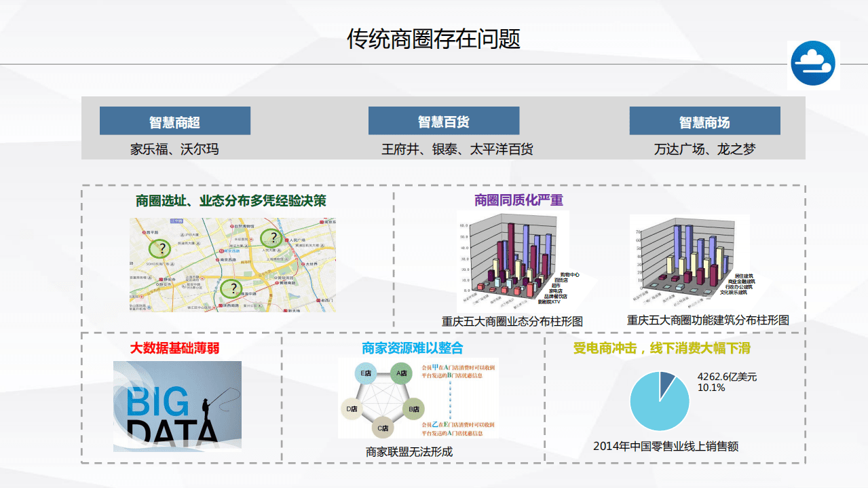Select the 智慧商场 blue banner
868x488 pixels.
coord(704,120)
